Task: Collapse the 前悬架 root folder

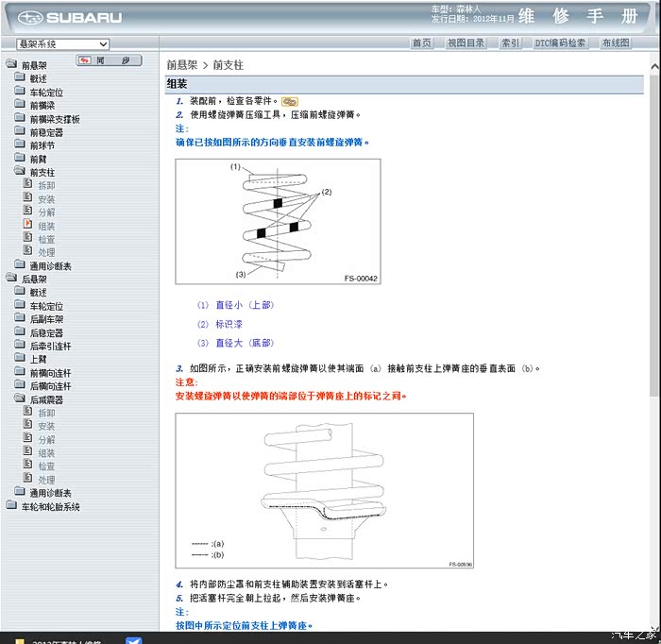Action: tap(11, 65)
